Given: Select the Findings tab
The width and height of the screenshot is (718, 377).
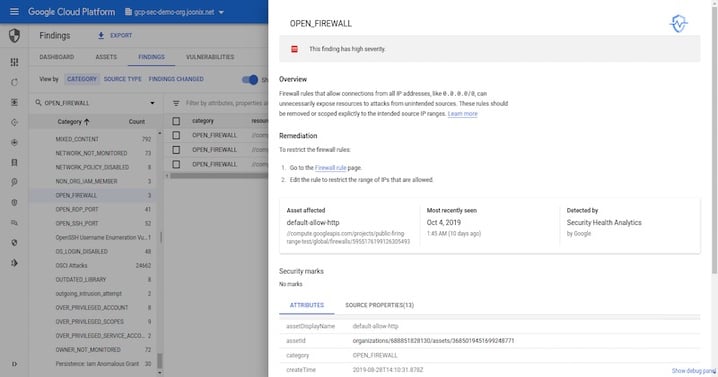Looking at the screenshot, I should 151,57.
